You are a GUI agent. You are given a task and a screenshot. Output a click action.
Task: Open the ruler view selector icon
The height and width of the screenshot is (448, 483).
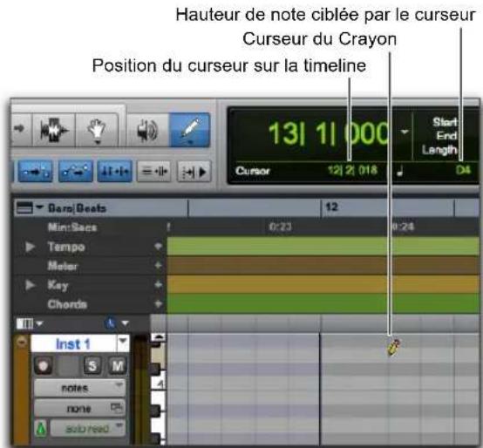pyautogui.click(x=24, y=207)
